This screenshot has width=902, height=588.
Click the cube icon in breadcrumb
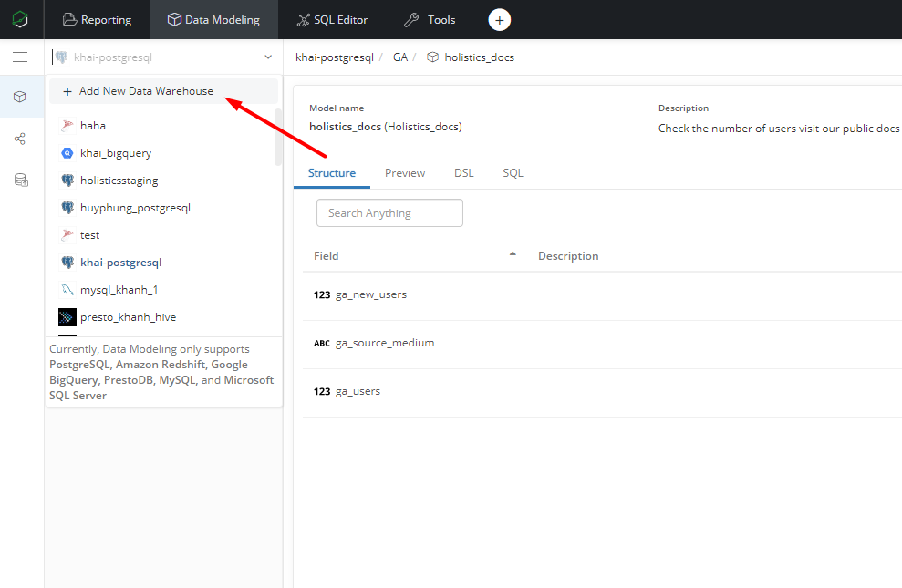(432, 57)
